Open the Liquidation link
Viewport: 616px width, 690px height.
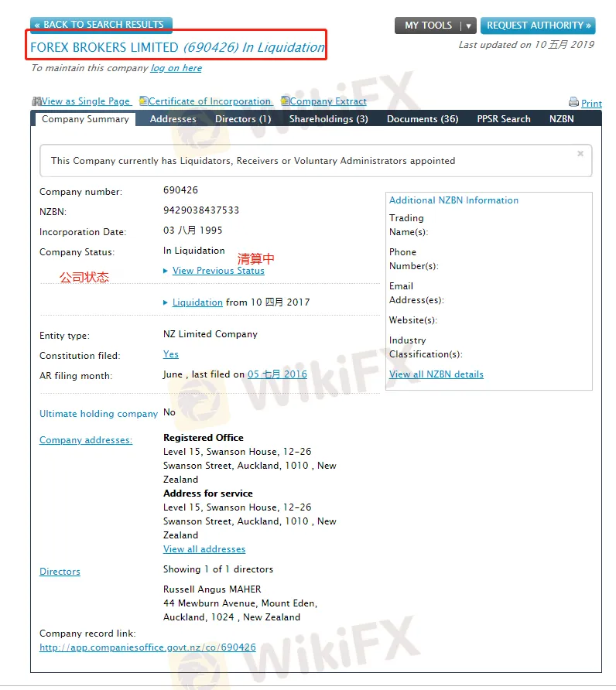pyautogui.click(x=197, y=302)
